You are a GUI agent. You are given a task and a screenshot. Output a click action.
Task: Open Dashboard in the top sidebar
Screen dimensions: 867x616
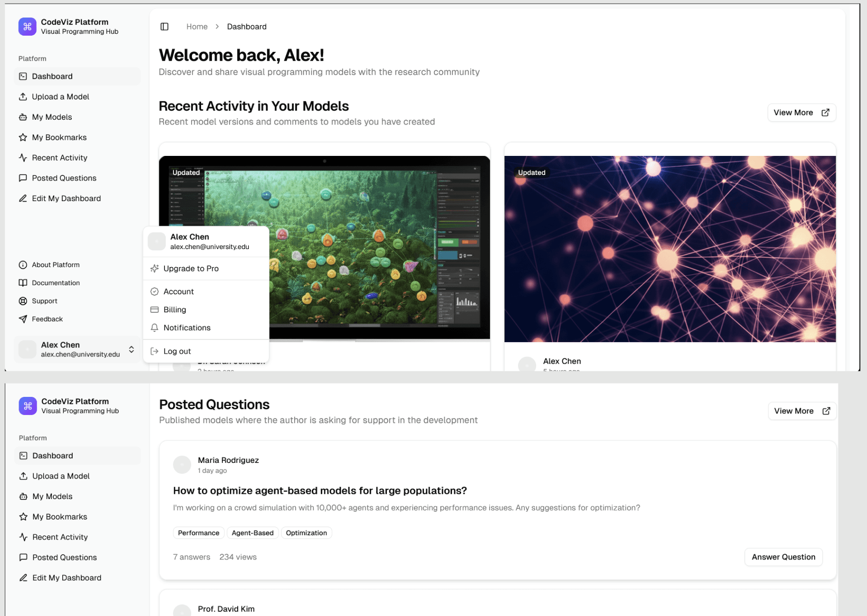pyautogui.click(x=77, y=77)
